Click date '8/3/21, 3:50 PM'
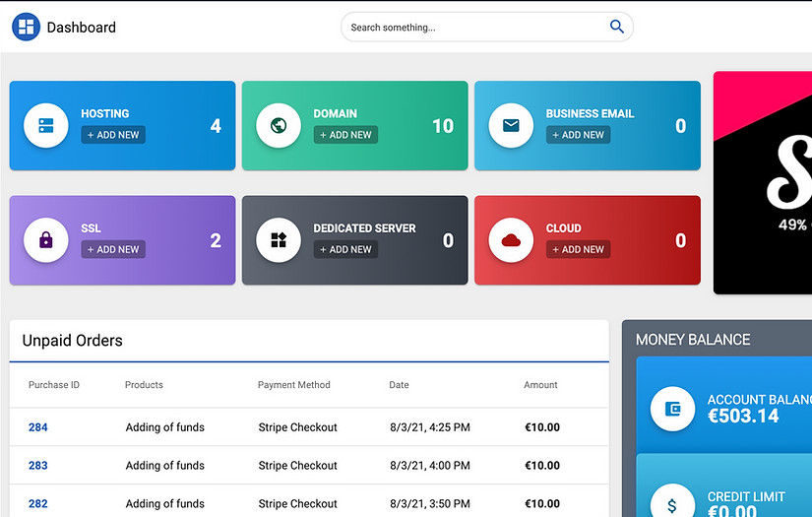 [x=430, y=503]
